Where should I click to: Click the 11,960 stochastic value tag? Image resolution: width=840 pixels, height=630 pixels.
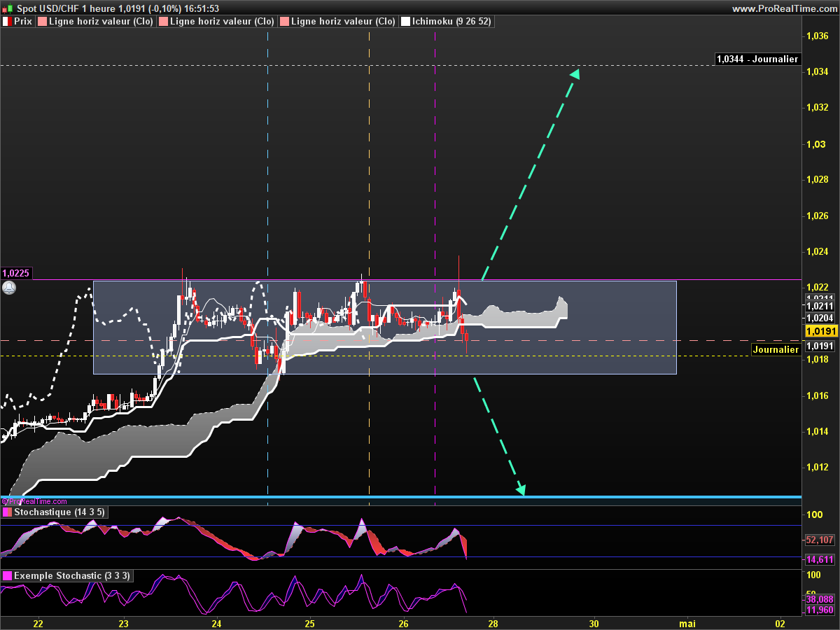pos(820,610)
